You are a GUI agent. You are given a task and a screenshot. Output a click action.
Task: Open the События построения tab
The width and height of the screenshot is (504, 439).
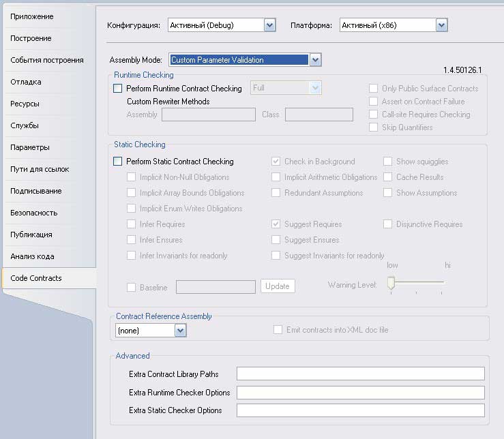pyautogui.click(x=47, y=60)
